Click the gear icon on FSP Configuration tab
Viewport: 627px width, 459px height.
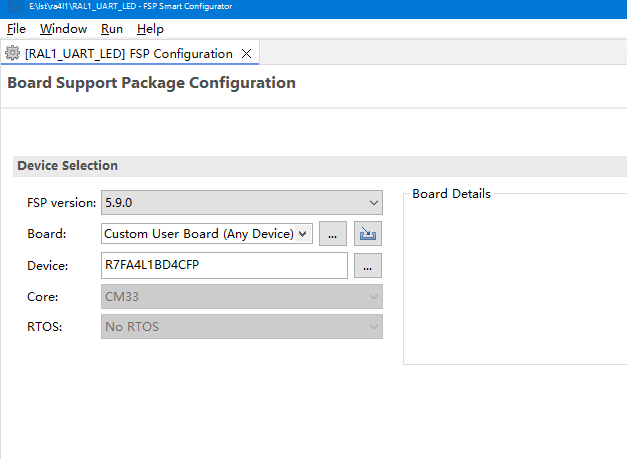point(12,53)
